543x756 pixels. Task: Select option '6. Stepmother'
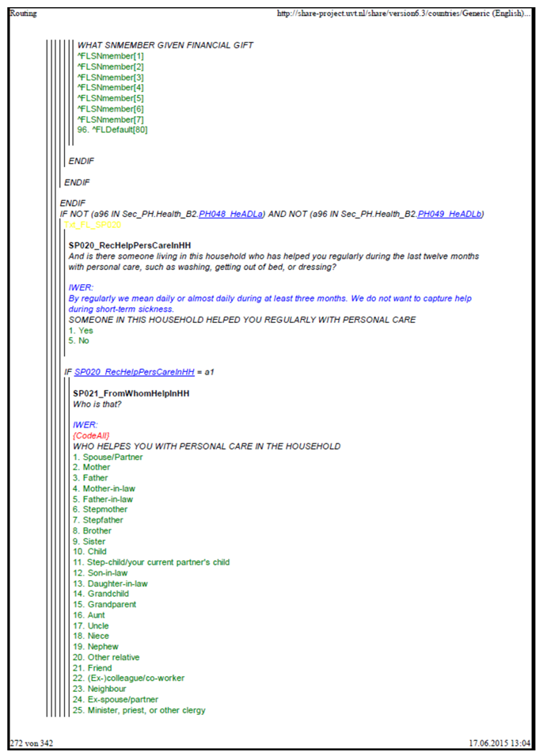click(101, 510)
